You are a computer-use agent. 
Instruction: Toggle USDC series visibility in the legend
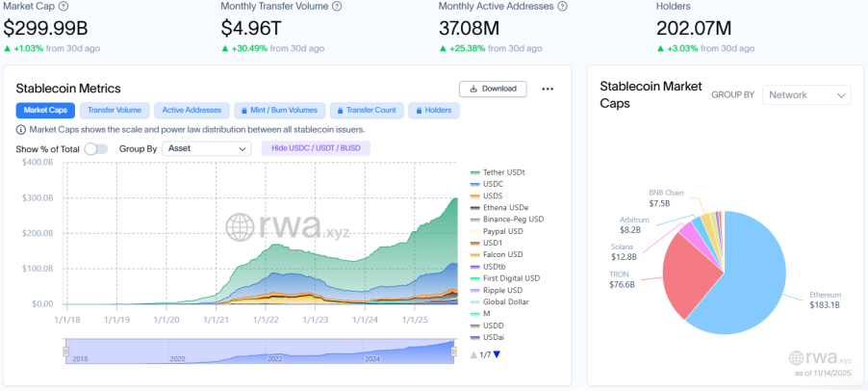[493, 184]
